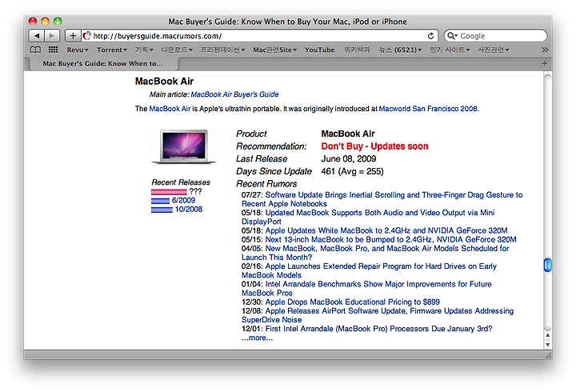This screenshot has width=576, height=392.
Task: Open bookmarks library book icon
Action: tap(35, 50)
